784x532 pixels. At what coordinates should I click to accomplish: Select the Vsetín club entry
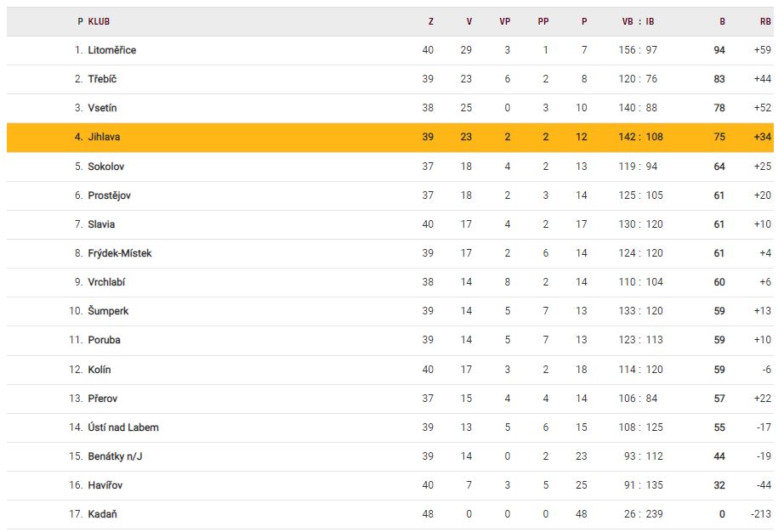click(x=102, y=108)
